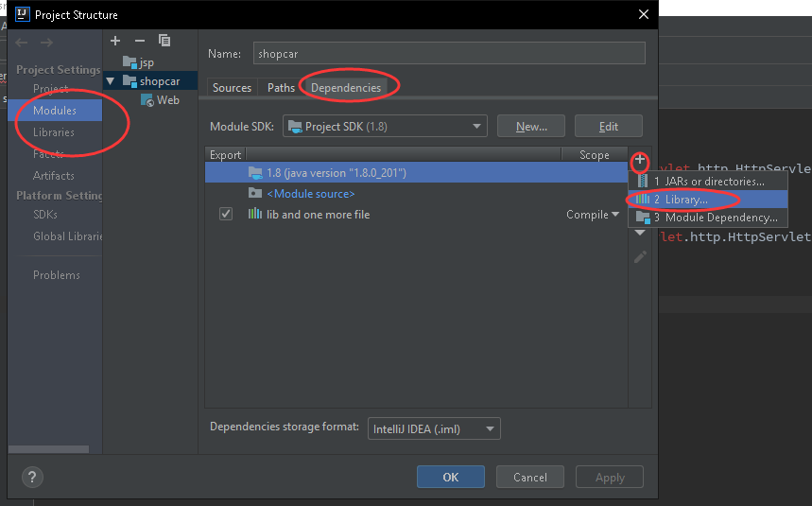Click the move dependency down arrow

640,233
